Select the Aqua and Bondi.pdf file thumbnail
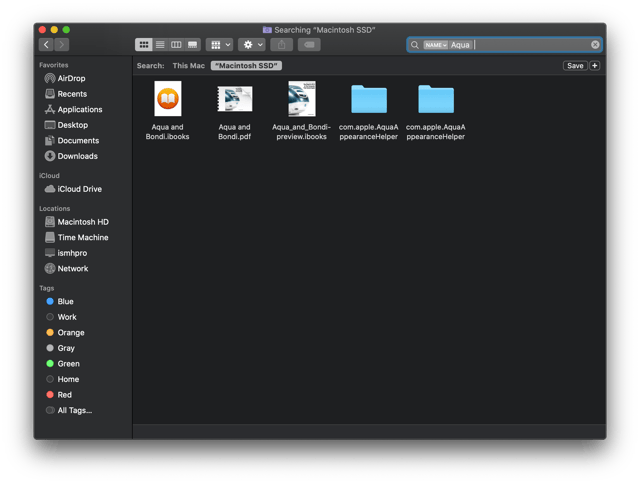 coord(235,98)
